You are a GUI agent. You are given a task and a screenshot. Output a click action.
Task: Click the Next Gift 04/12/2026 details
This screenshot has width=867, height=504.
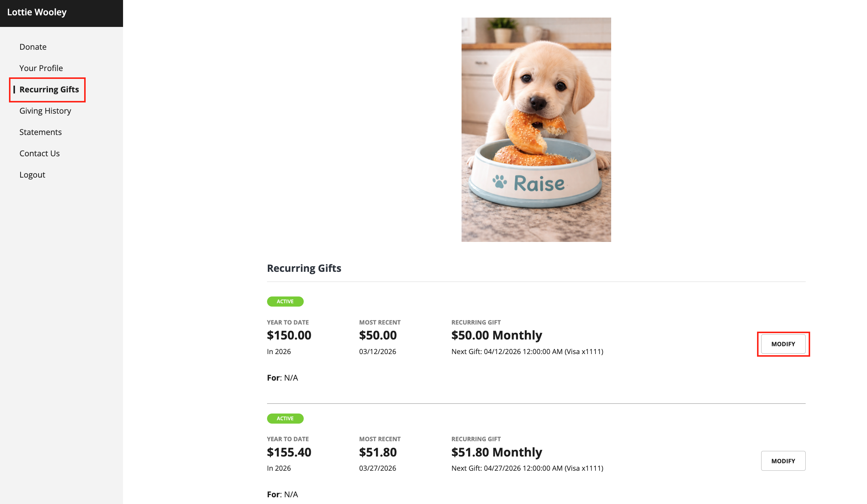527,351
